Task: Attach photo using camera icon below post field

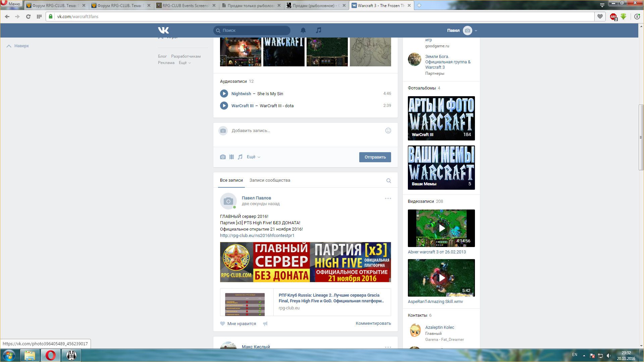Action: 223,157
